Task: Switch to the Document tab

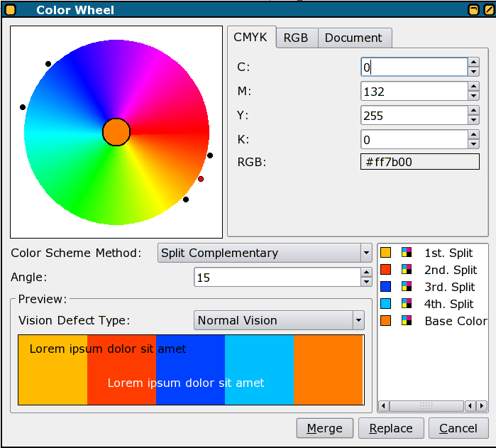Action: 353,38
